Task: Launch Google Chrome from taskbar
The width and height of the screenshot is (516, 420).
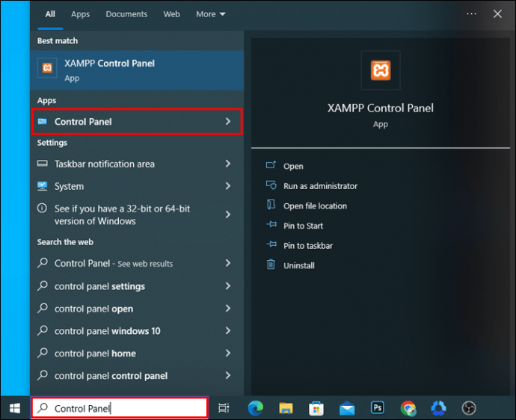Action: pos(408,408)
